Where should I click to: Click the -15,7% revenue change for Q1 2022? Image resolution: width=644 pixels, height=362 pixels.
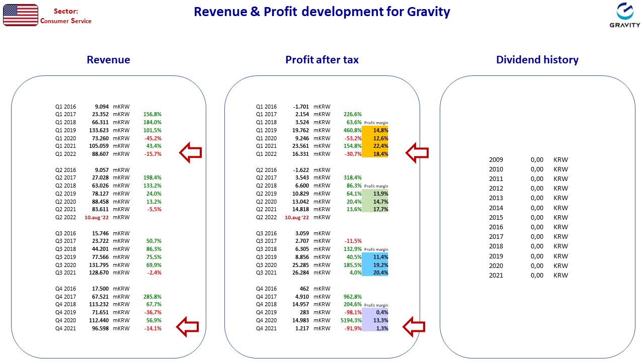coord(152,154)
